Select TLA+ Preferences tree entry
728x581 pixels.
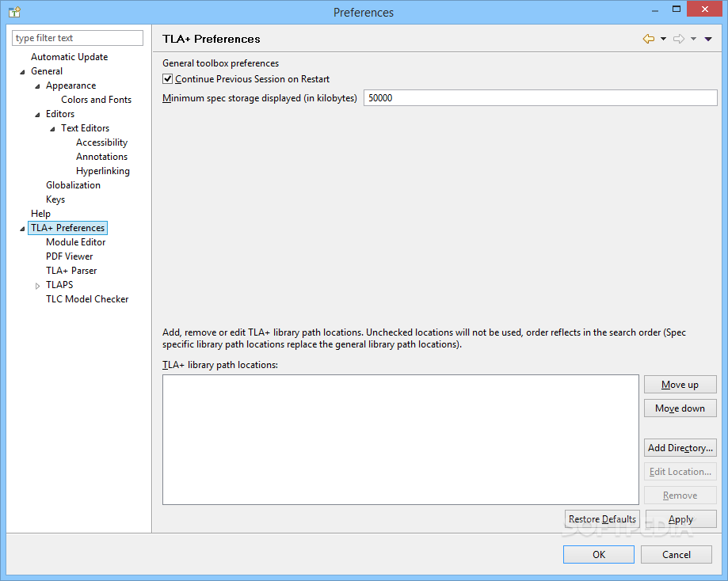click(68, 228)
